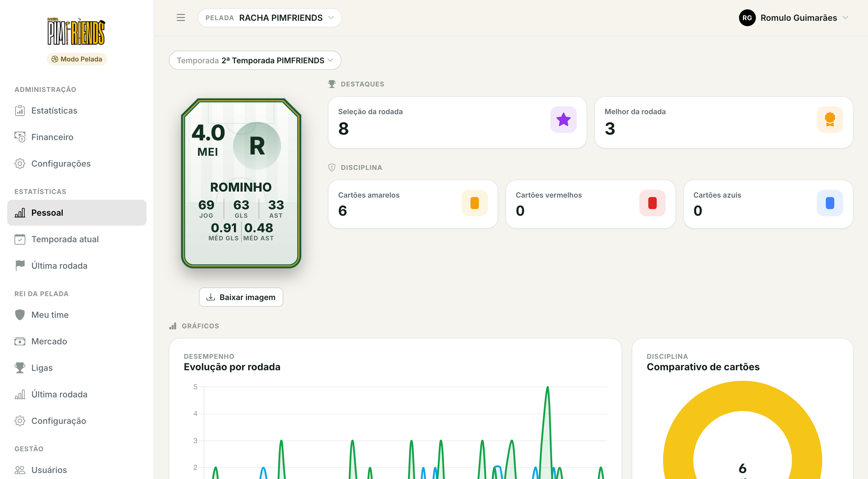Open the Financeiro section
The image size is (868, 479).
click(77, 137)
